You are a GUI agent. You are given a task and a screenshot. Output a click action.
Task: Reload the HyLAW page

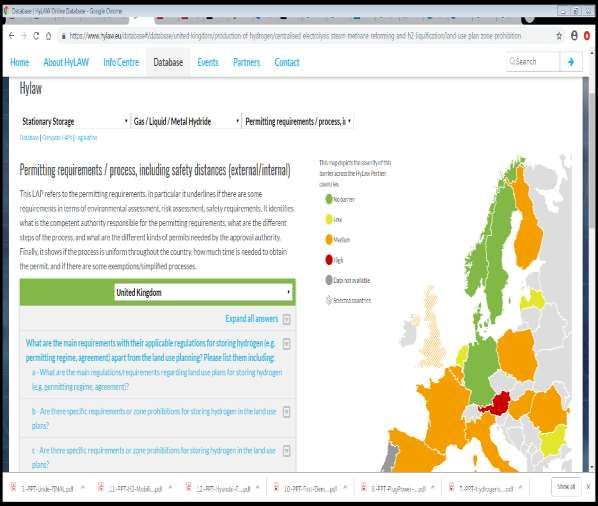pos(36,36)
